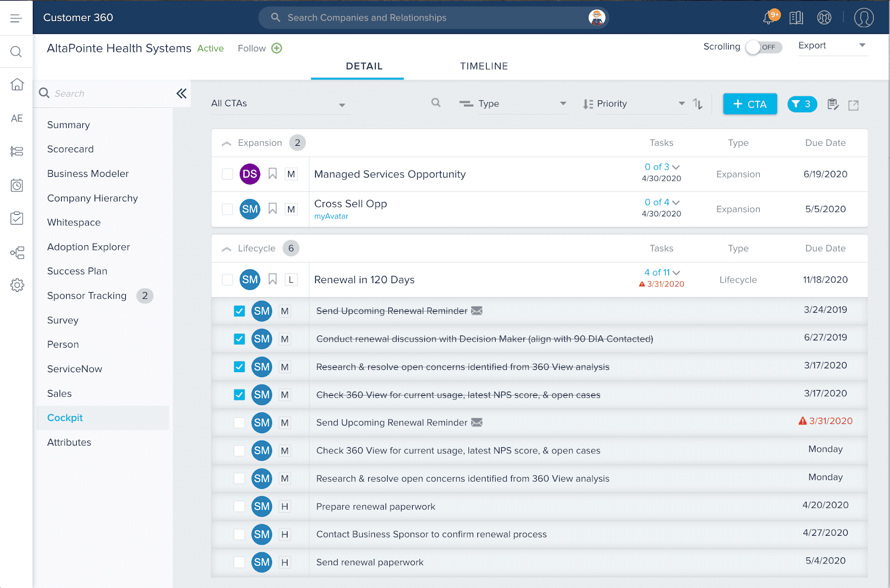This screenshot has width=890, height=588.
Task: Collapse the Lifecycle group section
Action: (x=226, y=249)
